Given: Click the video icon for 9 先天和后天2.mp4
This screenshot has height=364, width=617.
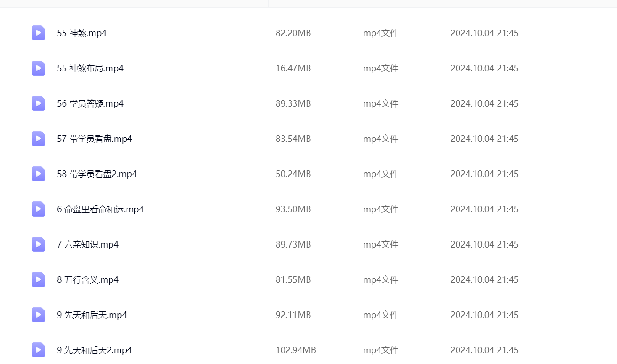Looking at the screenshot, I should coord(39,350).
